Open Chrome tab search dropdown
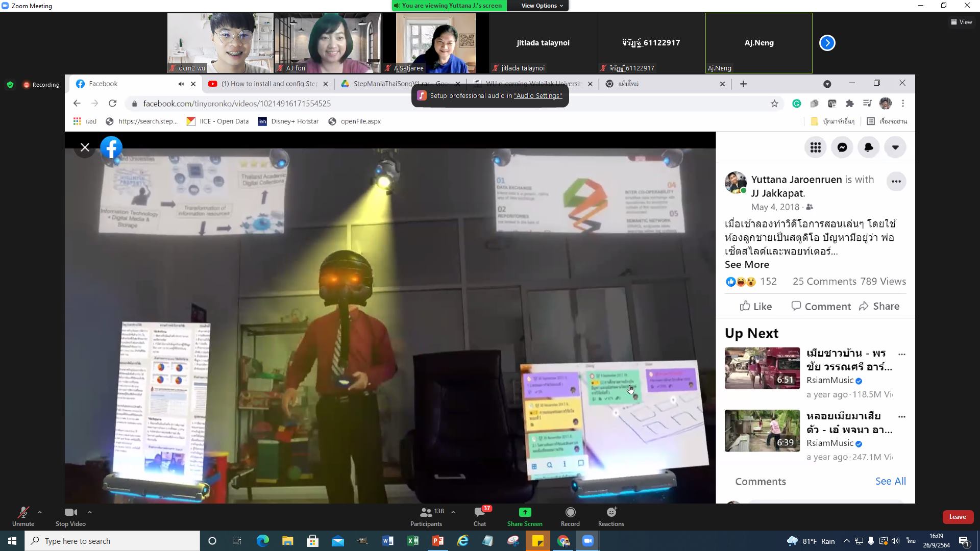 tap(827, 84)
